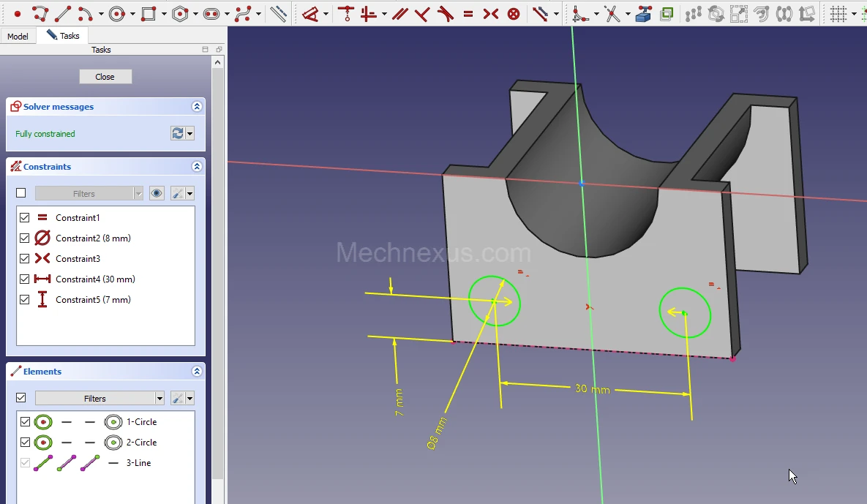Viewport: 867px width, 504px height.
Task: Switch to the Model tab
Action: click(x=18, y=37)
